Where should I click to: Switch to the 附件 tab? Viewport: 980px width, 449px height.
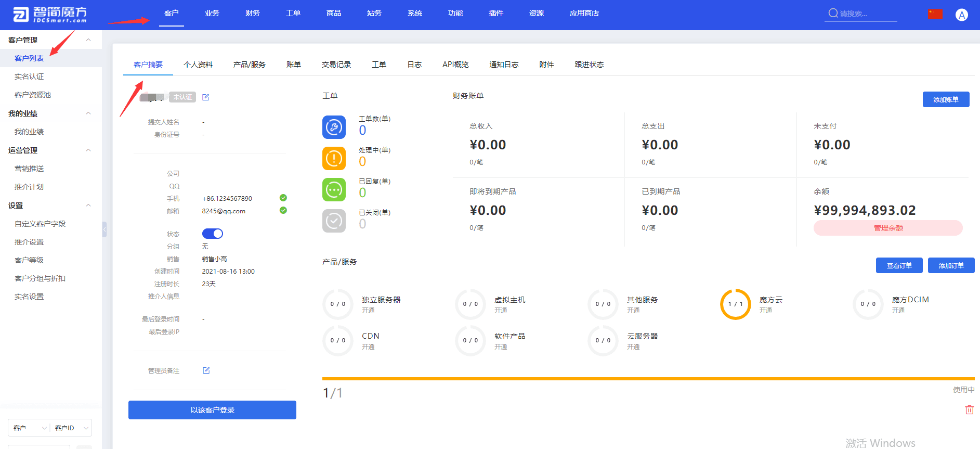click(546, 65)
